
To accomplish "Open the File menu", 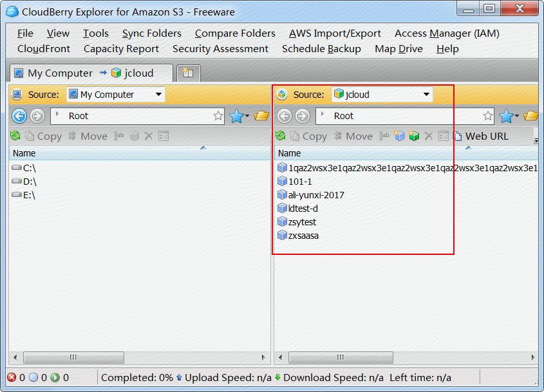I will click(25, 33).
